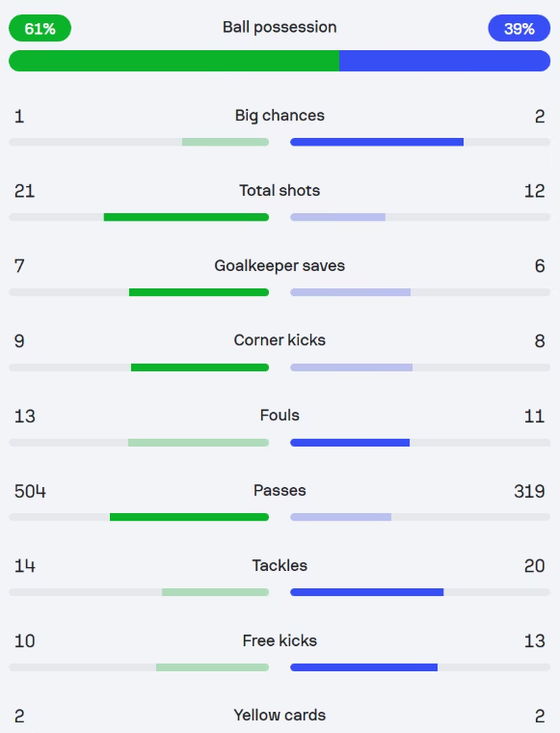Click the 504 passes value

pyautogui.click(x=30, y=491)
